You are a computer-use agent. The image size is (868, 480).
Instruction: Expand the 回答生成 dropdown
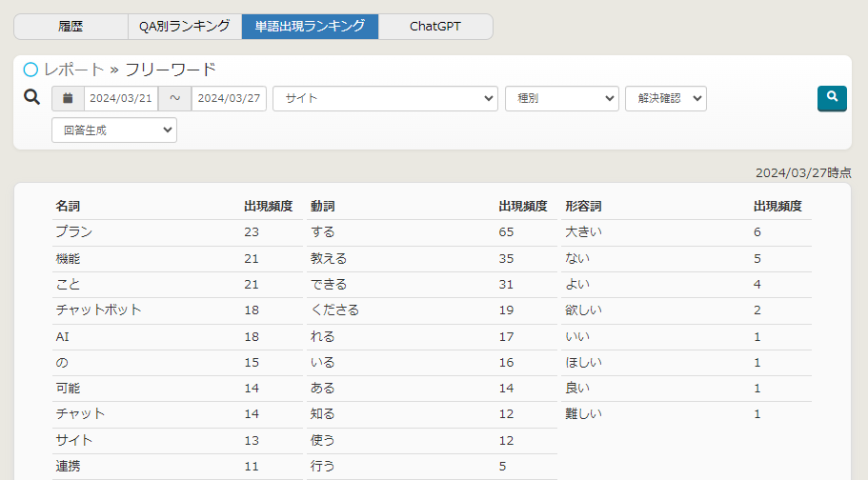point(114,130)
